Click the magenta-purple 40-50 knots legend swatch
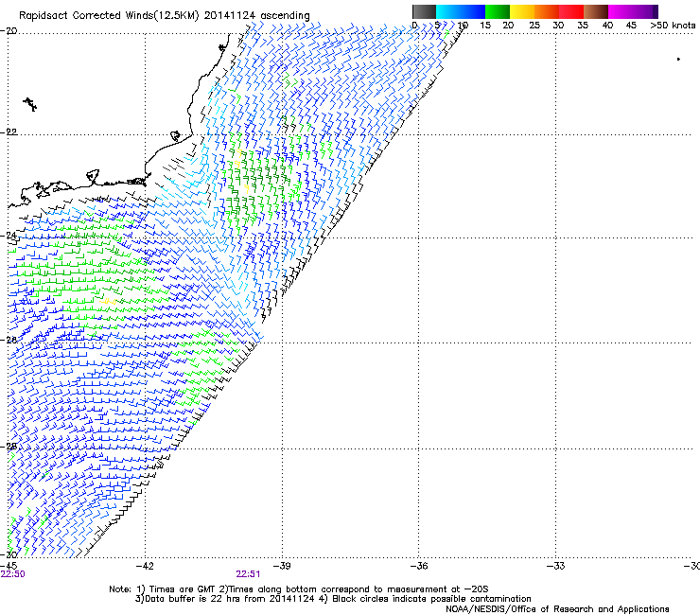The image size is (700, 615). [633, 11]
